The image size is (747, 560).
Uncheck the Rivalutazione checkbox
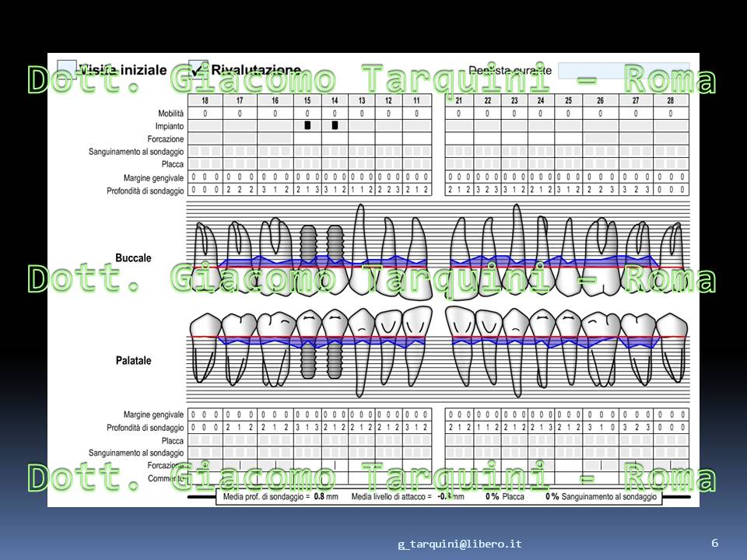[x=198, y=69]
